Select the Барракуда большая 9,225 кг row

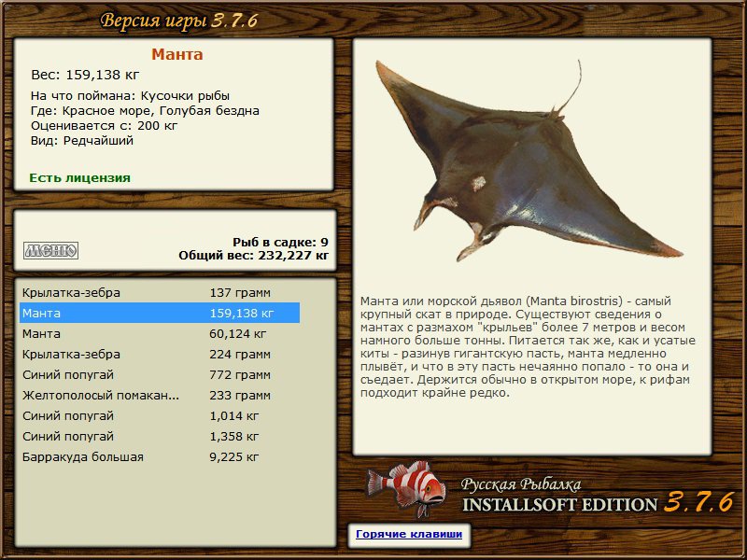(160, 456)
